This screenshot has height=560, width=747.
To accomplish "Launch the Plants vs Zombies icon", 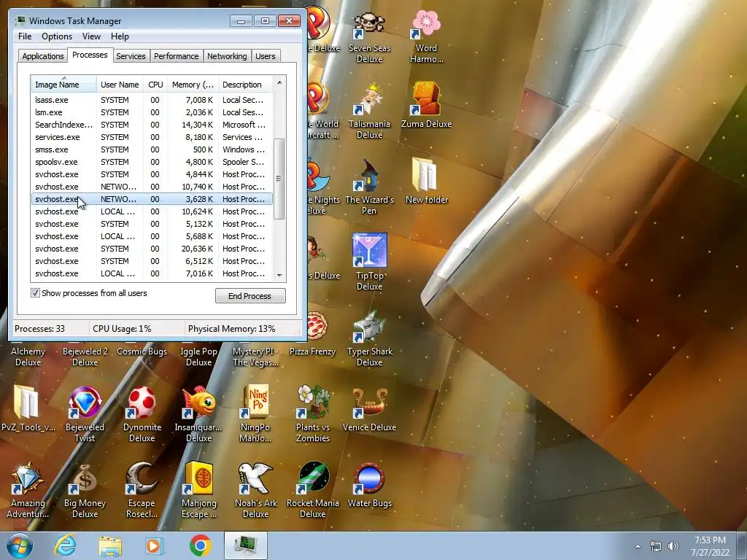I will (312, 414).
